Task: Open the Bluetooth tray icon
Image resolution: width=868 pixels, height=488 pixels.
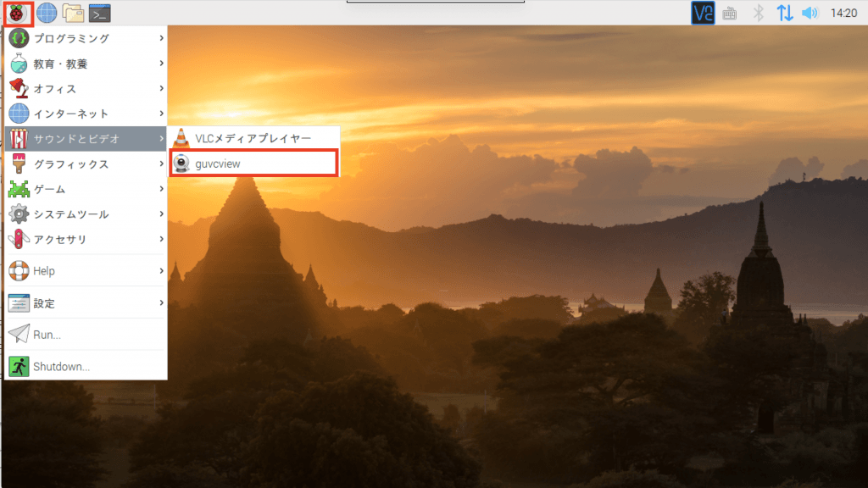Action: pyautogui.click(x=759, y=13)
